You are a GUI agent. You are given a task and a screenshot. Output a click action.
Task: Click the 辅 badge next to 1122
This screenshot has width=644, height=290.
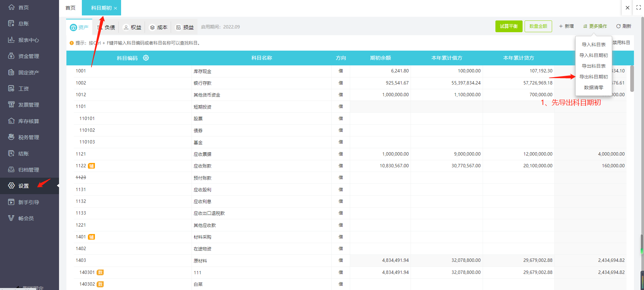(92, 166)
